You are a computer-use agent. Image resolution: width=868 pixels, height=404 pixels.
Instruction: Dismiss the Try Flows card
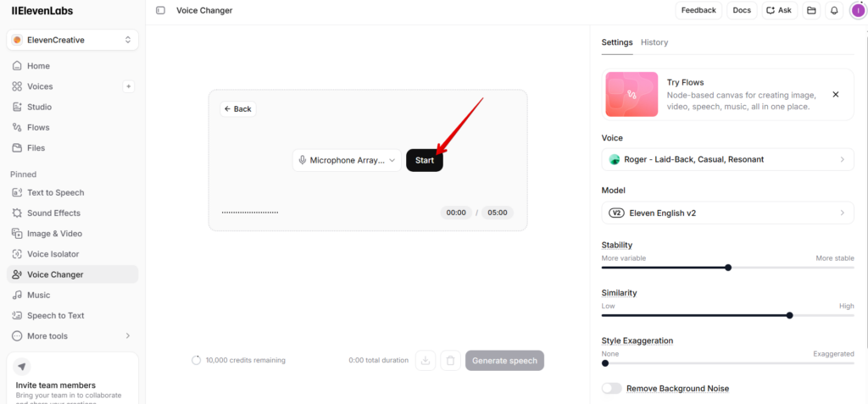point(836,95)
